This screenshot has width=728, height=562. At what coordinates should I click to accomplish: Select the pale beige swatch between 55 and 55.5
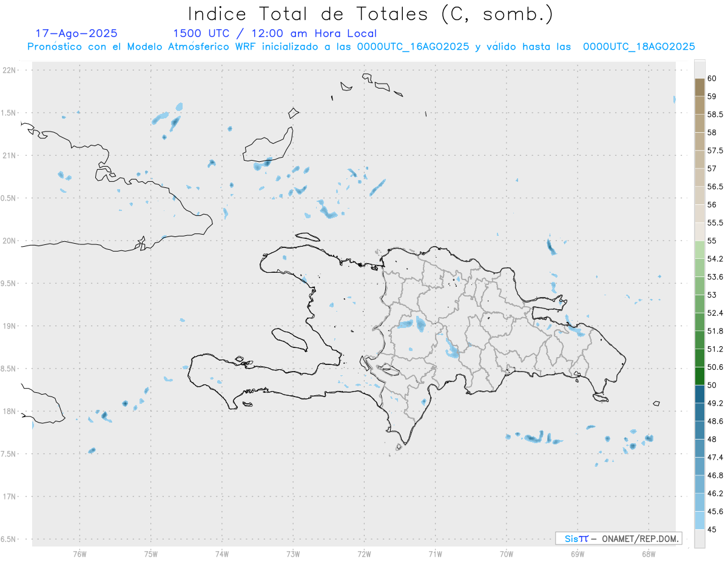click(699, 232)
